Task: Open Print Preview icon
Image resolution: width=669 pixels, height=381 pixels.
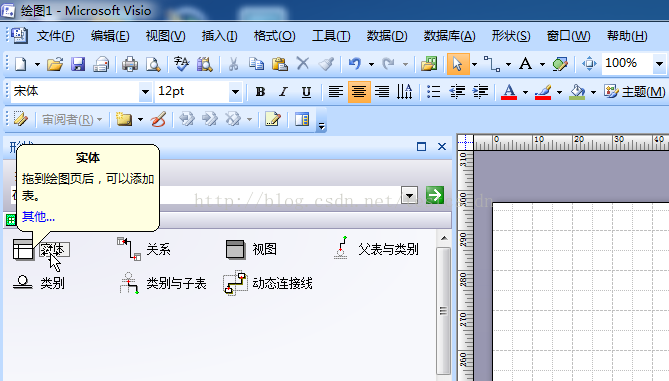Action: tap(153, 64)
